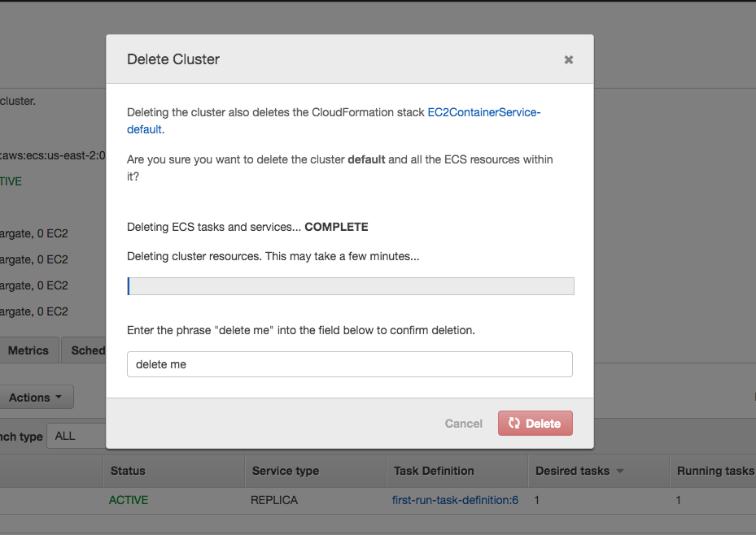
Task: Click the Actions dropdown caret arrow
Action: pos(59,398)
